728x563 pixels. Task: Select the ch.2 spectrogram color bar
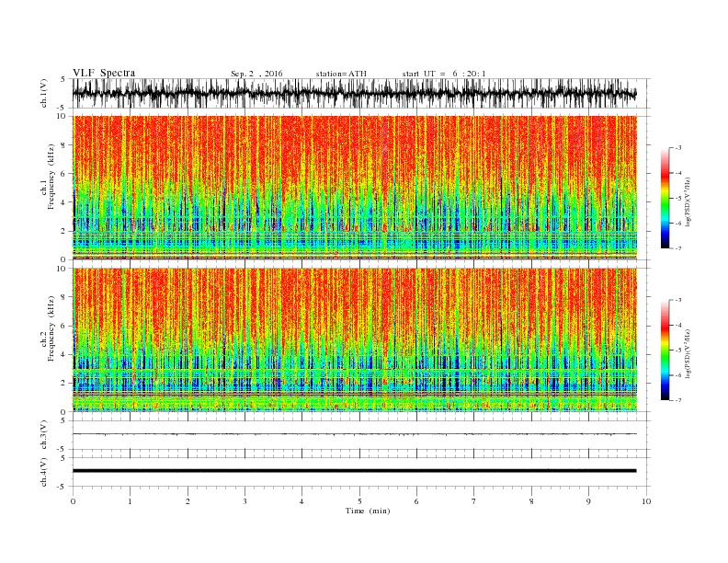pyautogui.click(x=665, y=350)
